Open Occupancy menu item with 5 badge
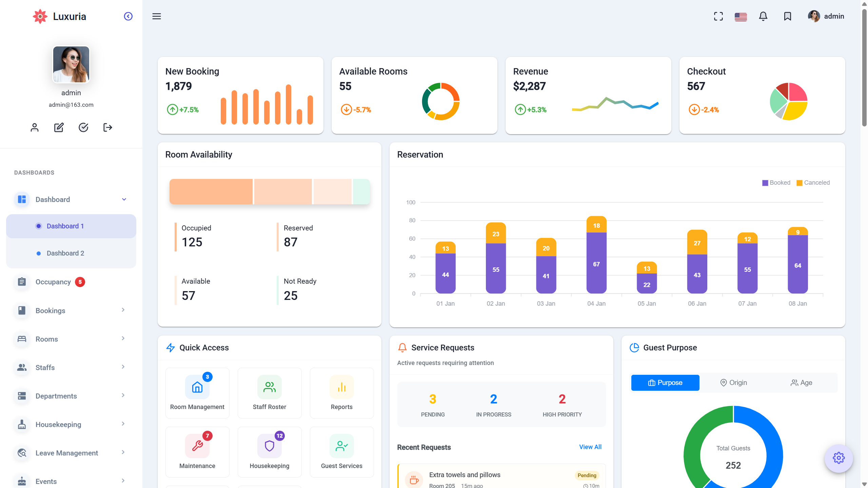 coord(71,282)
